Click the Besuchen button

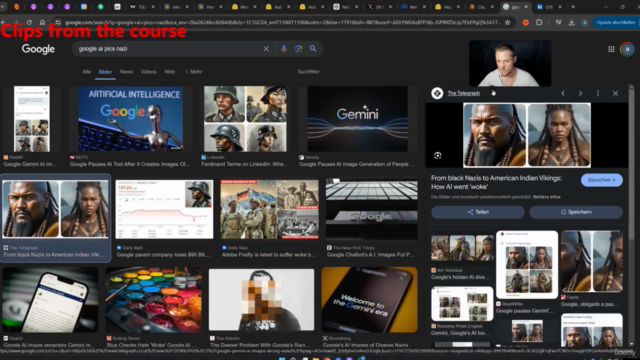(602, 180)
